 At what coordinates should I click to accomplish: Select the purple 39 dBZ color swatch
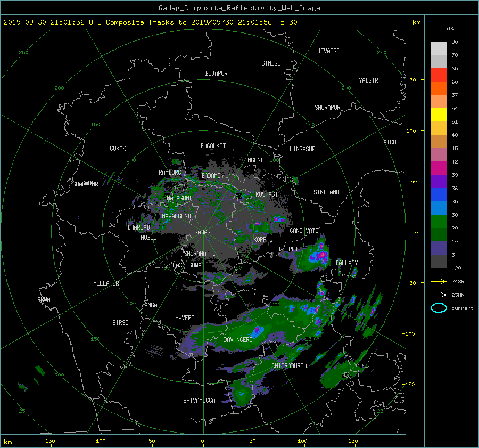(439, 181)
